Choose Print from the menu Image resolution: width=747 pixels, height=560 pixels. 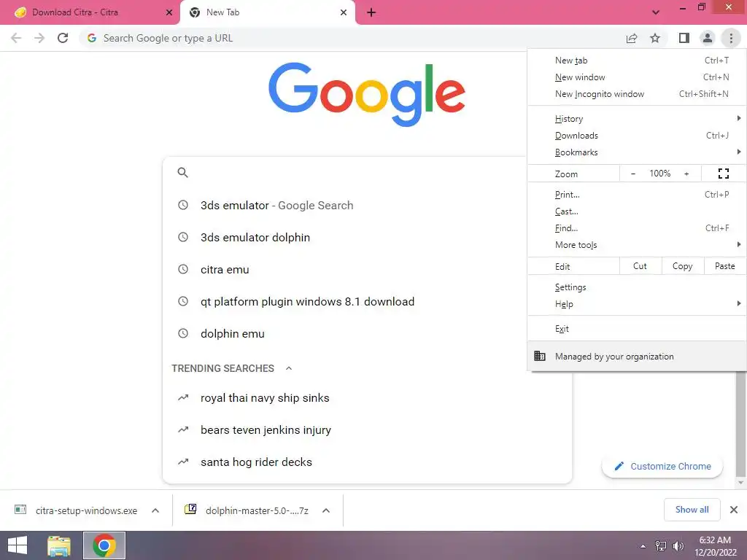(x=637, y=194)
